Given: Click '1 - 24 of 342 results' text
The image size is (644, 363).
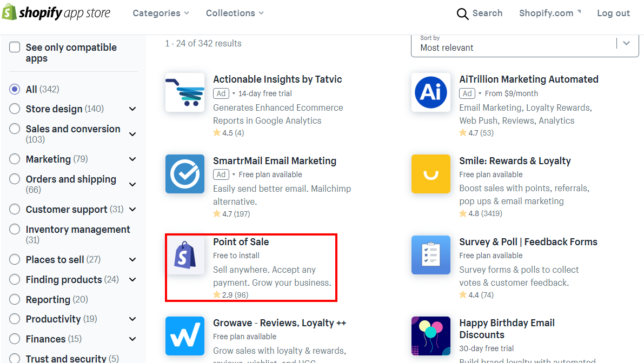Looking at the screenshot, I should (203, 43).
